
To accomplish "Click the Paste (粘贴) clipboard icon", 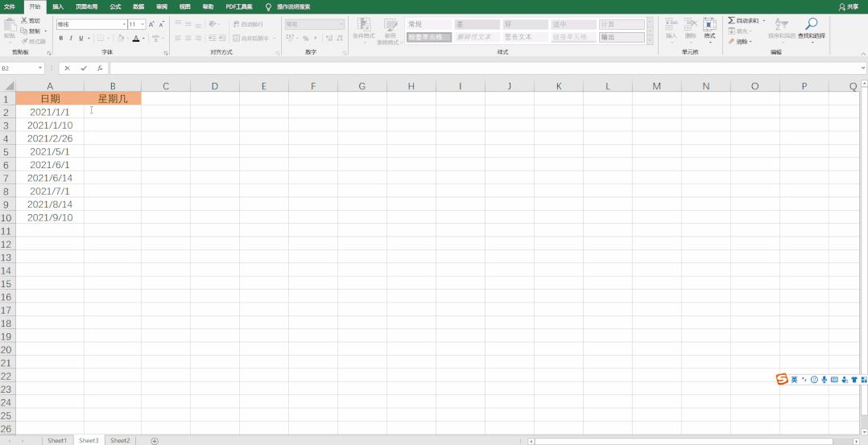I will (x=10, y=26).
